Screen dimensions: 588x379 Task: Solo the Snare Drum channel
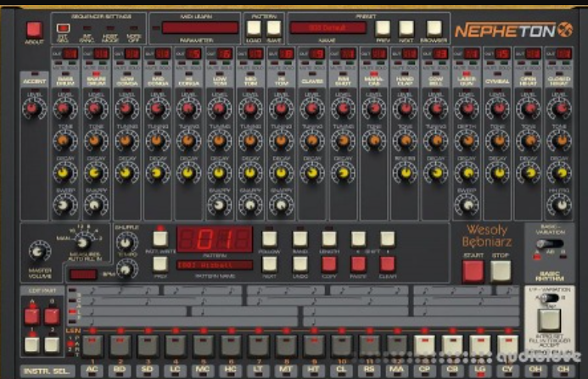104,63
